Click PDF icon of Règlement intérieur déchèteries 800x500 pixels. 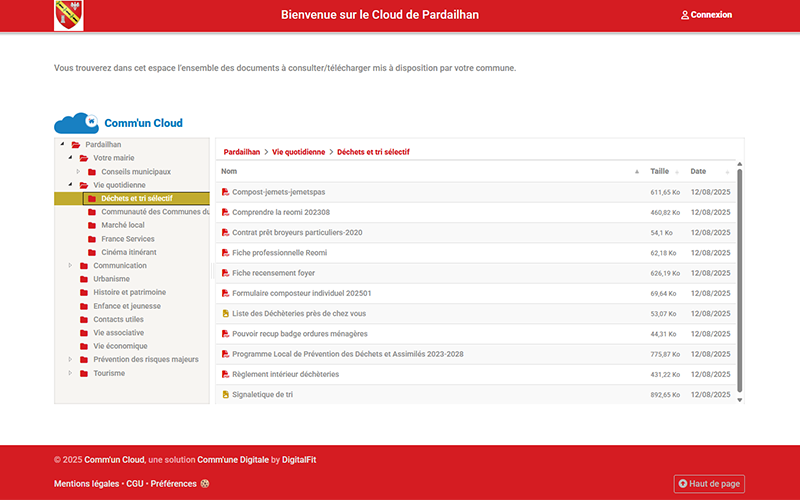(x=225, y=374)
